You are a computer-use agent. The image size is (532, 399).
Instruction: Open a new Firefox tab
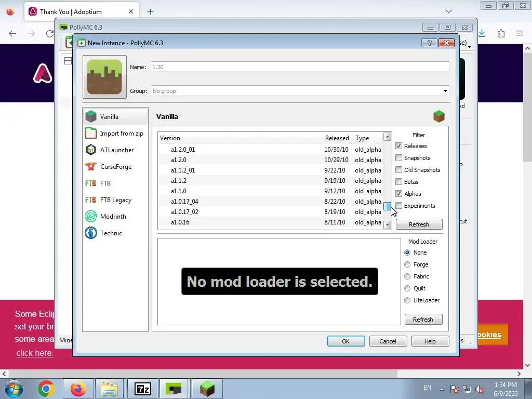coord(150,12)
